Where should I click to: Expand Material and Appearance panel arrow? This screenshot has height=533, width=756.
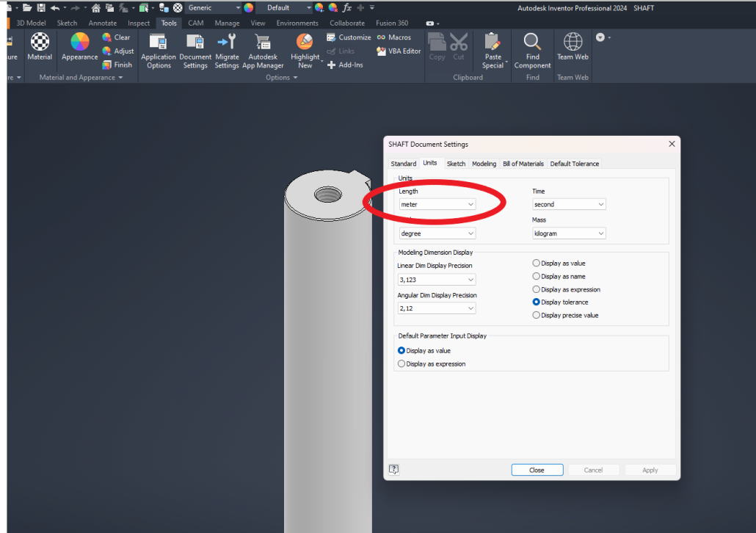pyautogui.click(x=120, y=78)
